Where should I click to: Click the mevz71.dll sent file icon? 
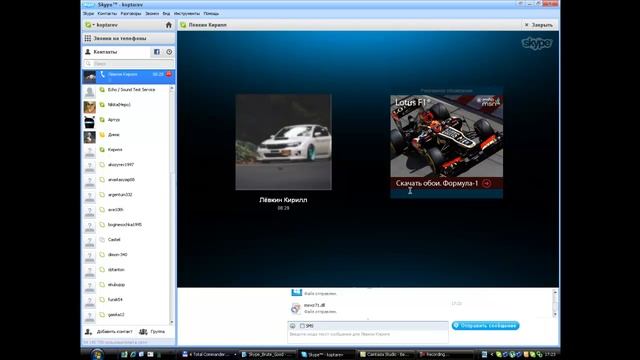point(296,308)
